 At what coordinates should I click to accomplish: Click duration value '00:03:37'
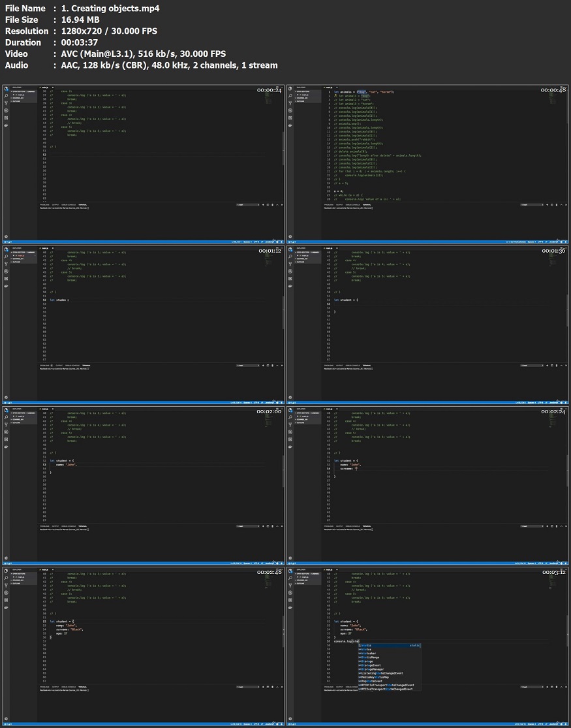(x=80, y=42)
